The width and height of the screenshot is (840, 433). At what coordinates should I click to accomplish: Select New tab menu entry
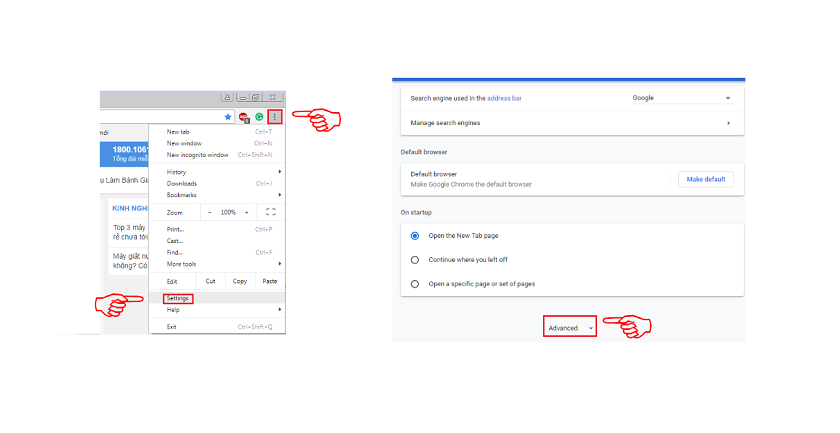pos(217,132)
